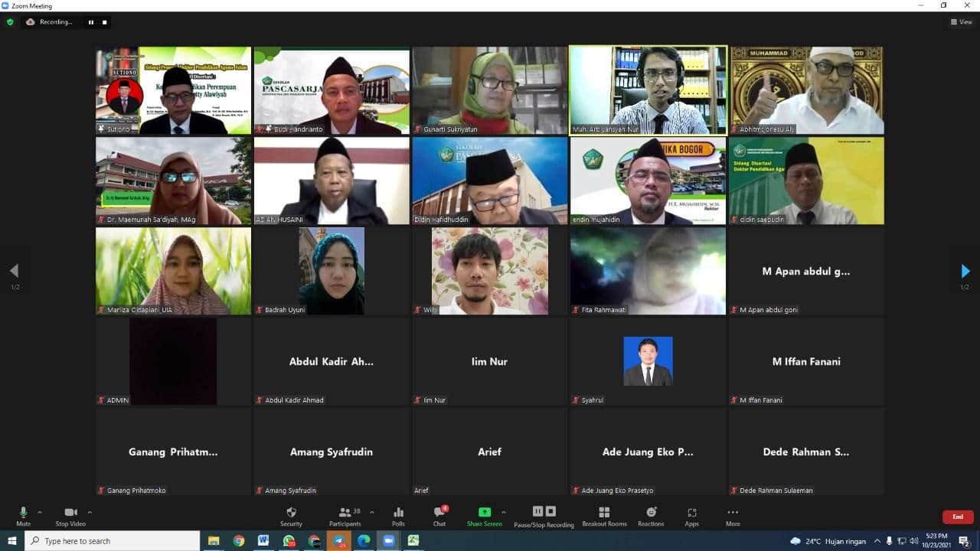Open the Participants panel
Screen dimensions: 980x551
(345, 516)
